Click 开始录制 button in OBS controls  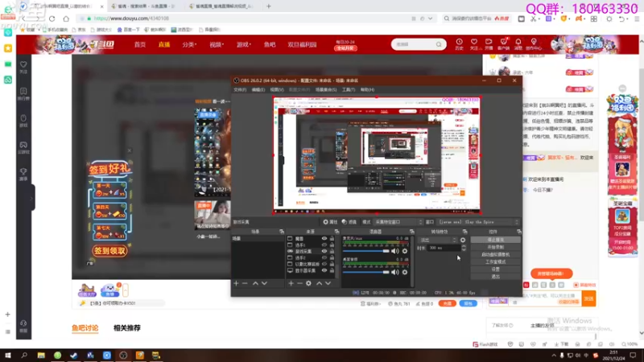(495, 247)
